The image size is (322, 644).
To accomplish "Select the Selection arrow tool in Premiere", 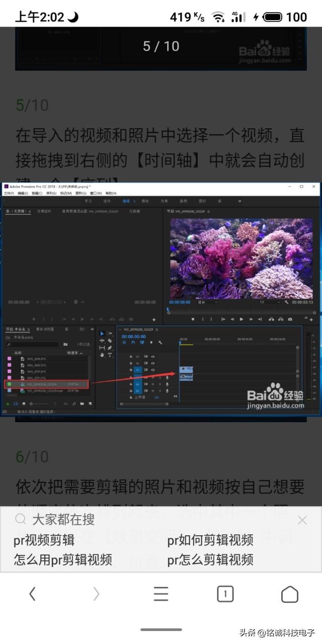I will tap(102, 334).
